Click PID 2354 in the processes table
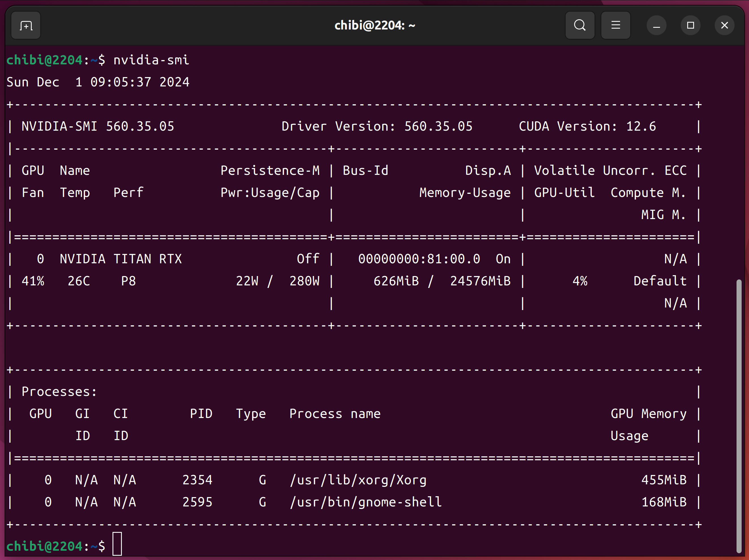Viewport: 749px width, 560px height. tap(197, 480)
